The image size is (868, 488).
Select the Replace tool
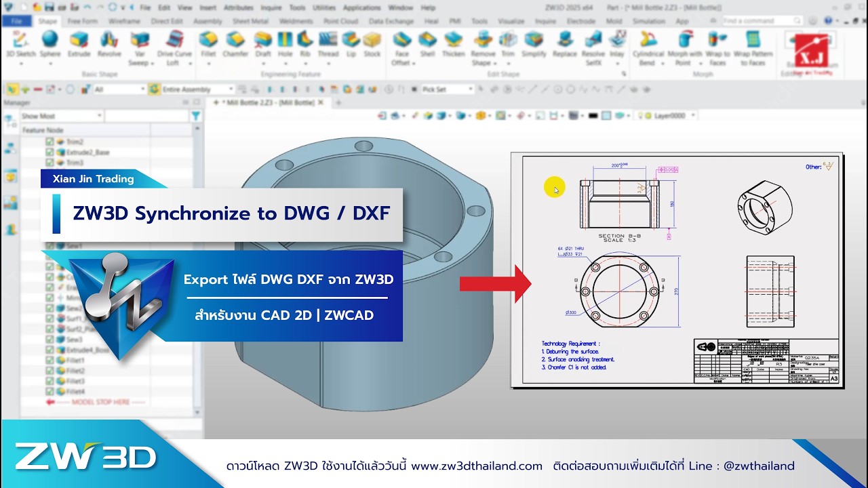564,45
